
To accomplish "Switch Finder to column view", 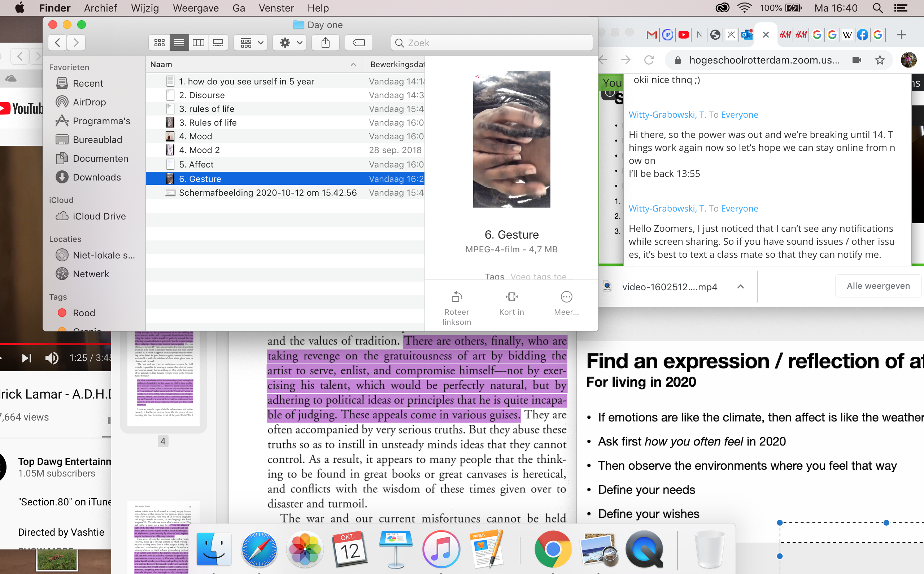I will pos(199,43).
